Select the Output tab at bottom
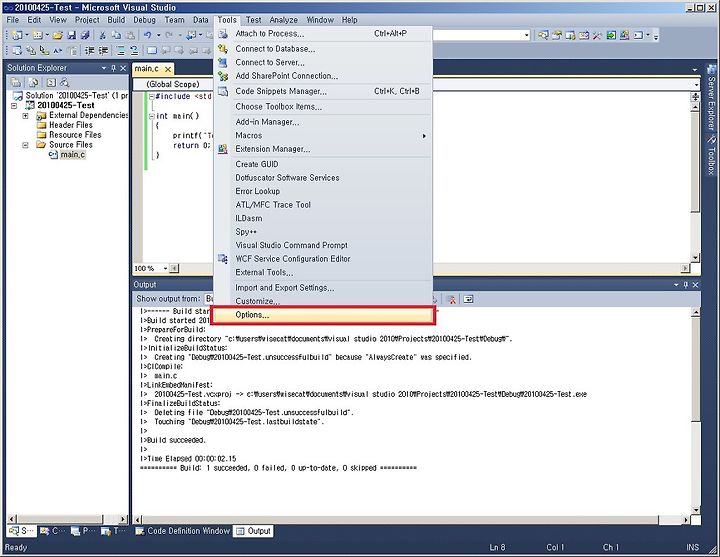The image size is (720, 557). (253, 531)
